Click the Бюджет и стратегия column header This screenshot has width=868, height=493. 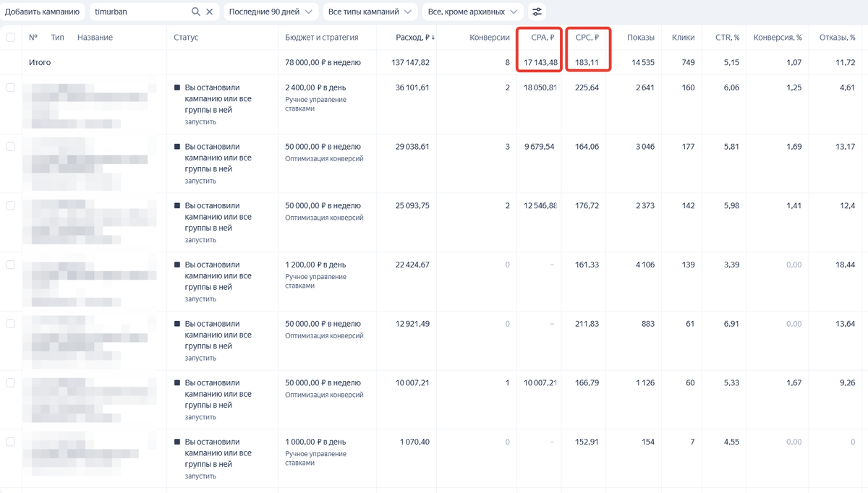pos(321,38)
